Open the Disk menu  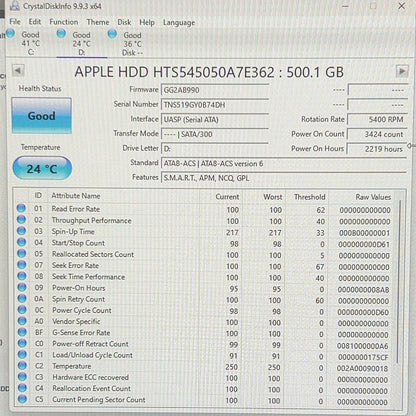tap(124, 22)
